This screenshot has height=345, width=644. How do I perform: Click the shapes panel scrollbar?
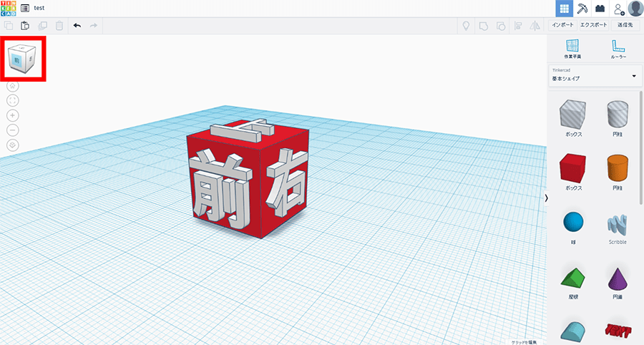coord(640,148)
